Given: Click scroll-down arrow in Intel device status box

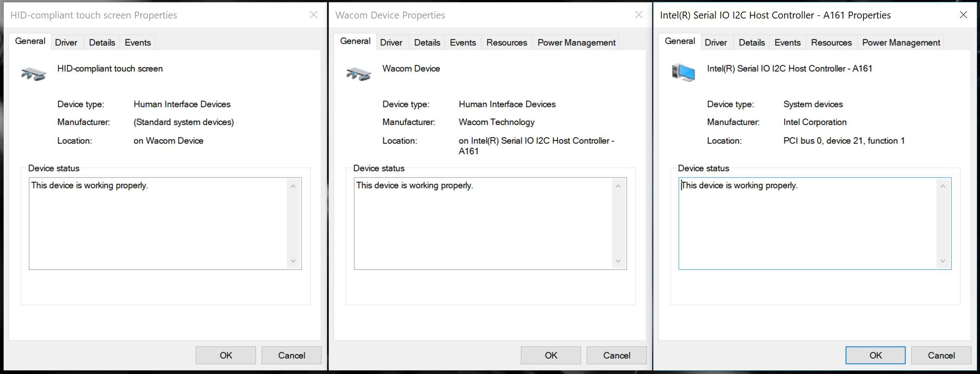Looking at the screenshot, I should click(x=943, y=261).
